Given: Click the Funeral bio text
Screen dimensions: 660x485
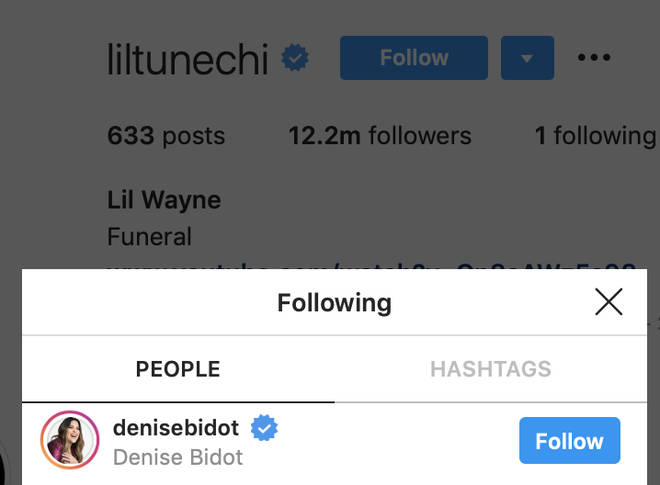Looking at the screenshot, I should [149, 236].
